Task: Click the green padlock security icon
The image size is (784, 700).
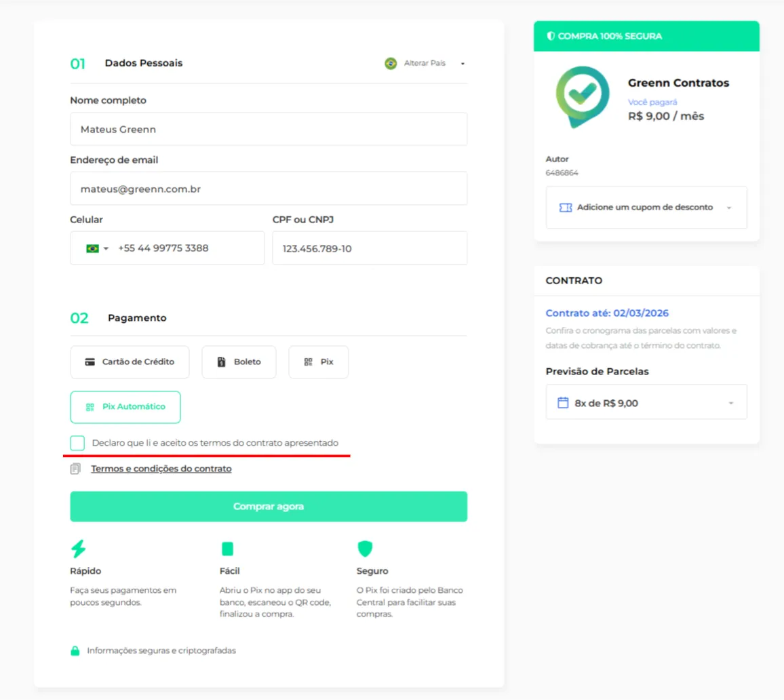Action: 75,650
